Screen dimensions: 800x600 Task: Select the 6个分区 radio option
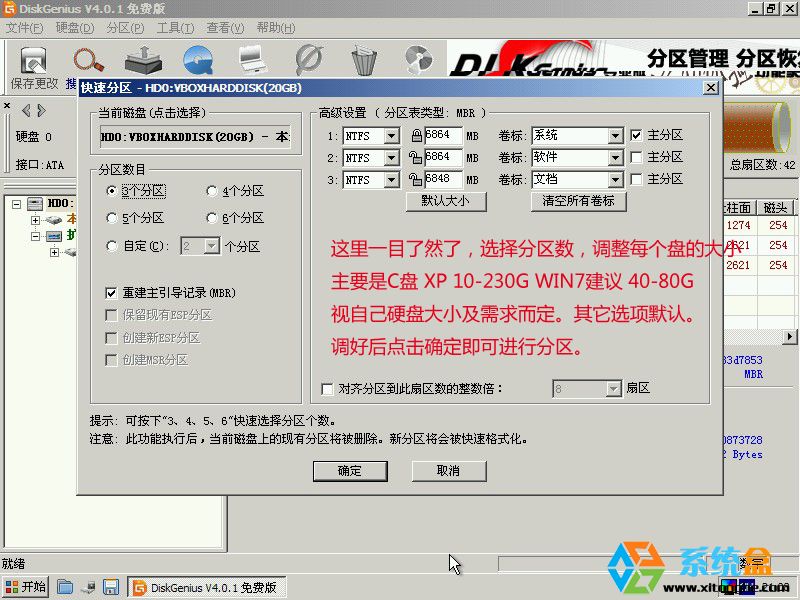pyautogui.click(x=211, y=218)
